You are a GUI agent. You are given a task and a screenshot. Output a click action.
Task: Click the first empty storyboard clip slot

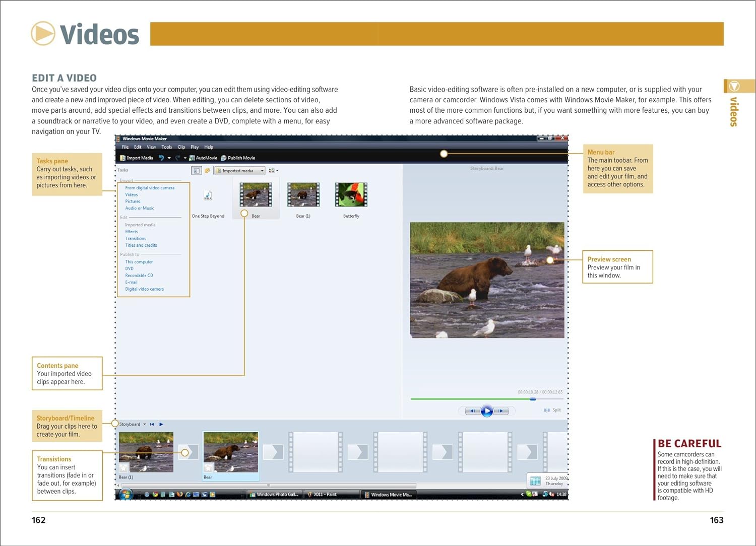click(x=316, y=452)
